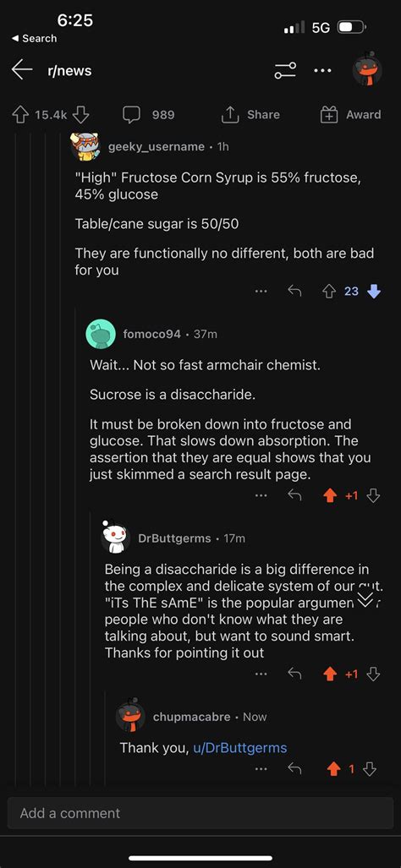Return to Search via status bar
401x868 pixels.
coord(34,38)
